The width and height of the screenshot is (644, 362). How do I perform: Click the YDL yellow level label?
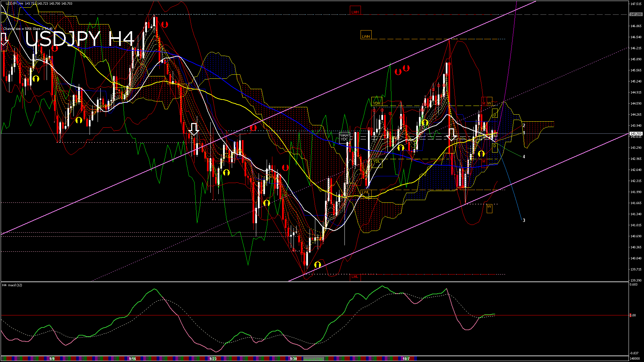[x=376, y=161]
